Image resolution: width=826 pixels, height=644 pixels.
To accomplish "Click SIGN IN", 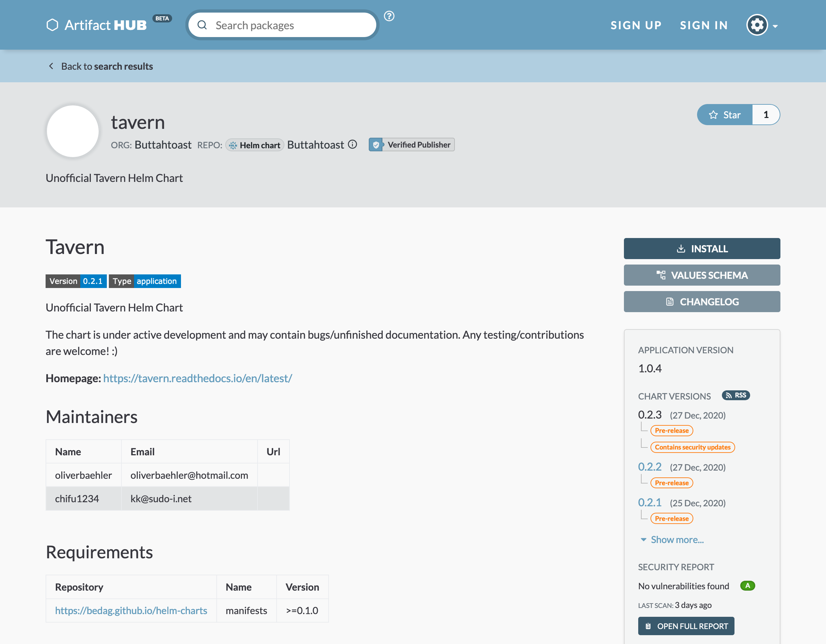I will pos(704,25).
